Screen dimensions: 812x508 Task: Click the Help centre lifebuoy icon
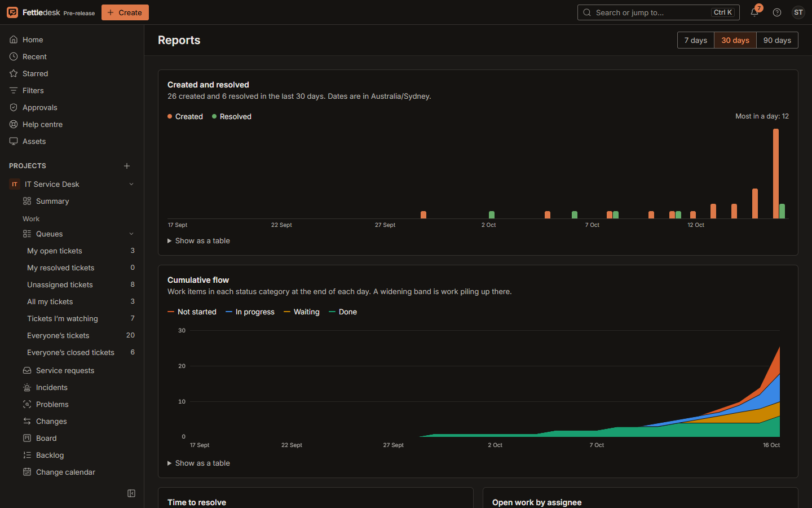click(x=14, y=124)
